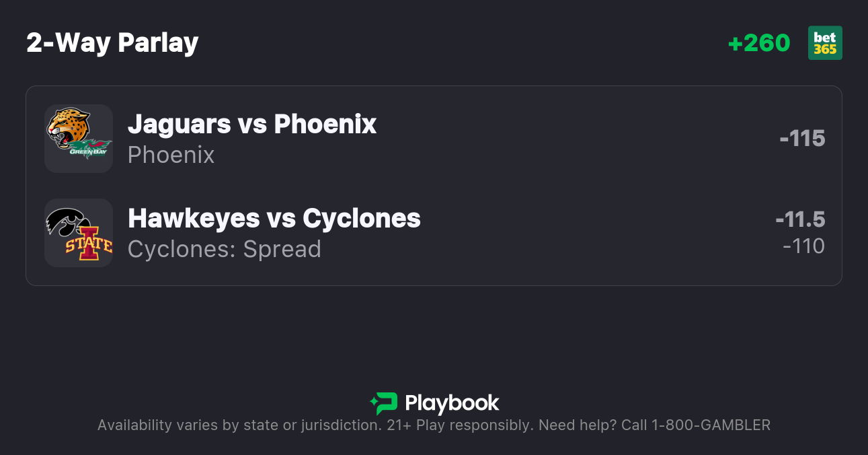Click the bet365 sportsbook logo

[x=825, y=43]
